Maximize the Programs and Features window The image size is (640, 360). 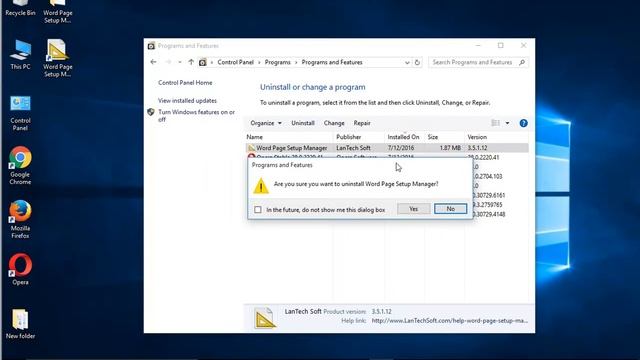click(x=500, y=45)
